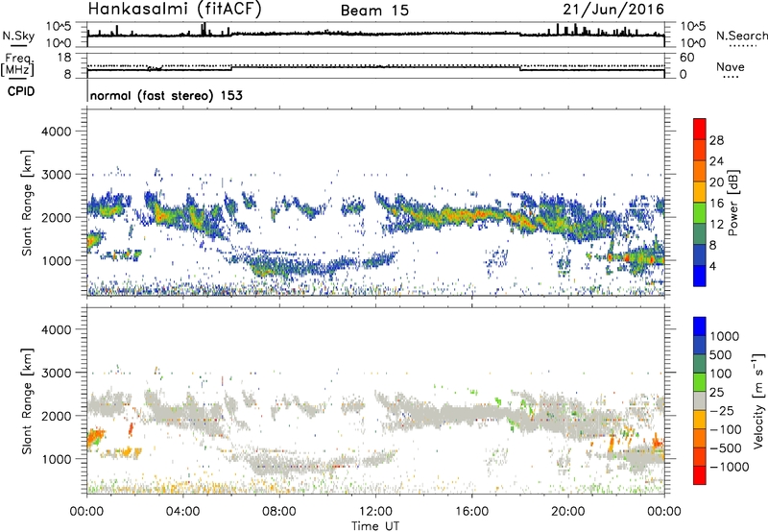Select the '12:00' time tick label

tap(375, 512)
